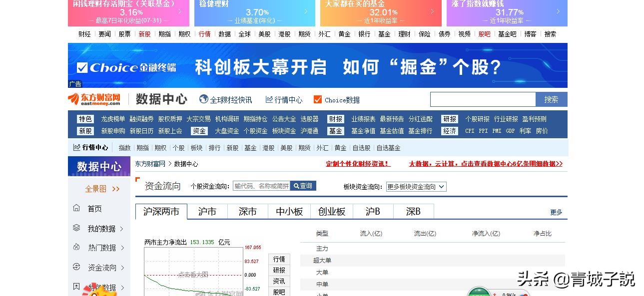Click the home icon beside 首页
Viewport: 644px width, 296px height.
coord(76,209)
